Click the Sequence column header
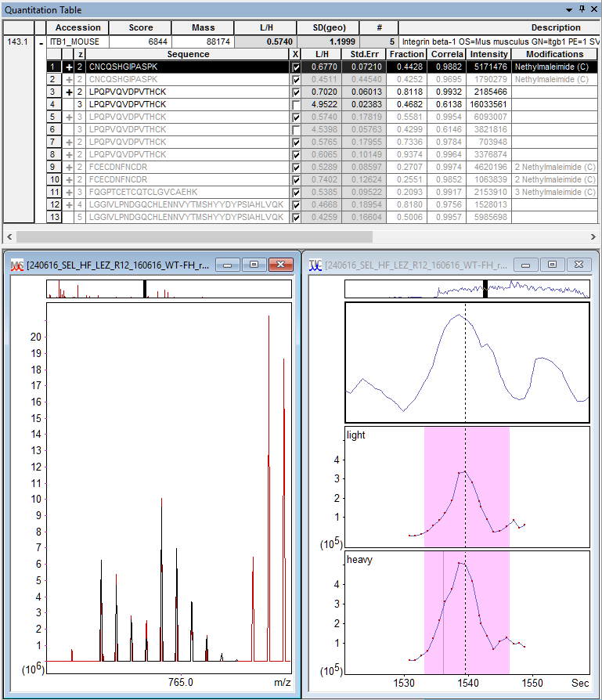 pyautogui.click(x=187, y=54)
